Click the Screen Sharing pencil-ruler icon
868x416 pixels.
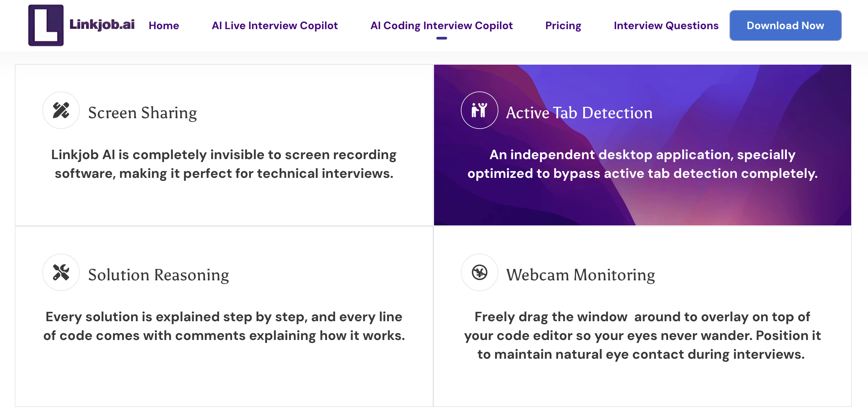coord(61,110)
